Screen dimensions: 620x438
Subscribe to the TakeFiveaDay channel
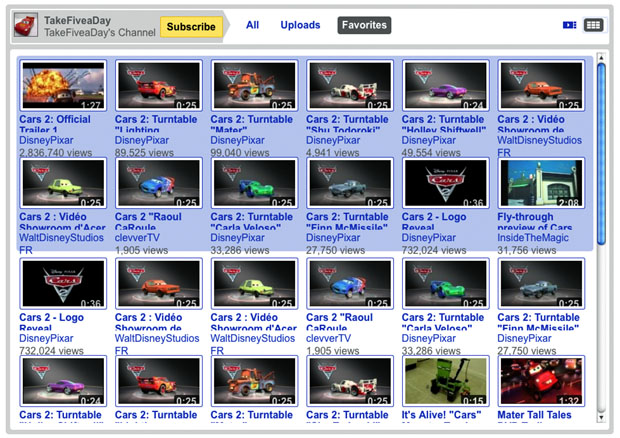pos(191,26)
